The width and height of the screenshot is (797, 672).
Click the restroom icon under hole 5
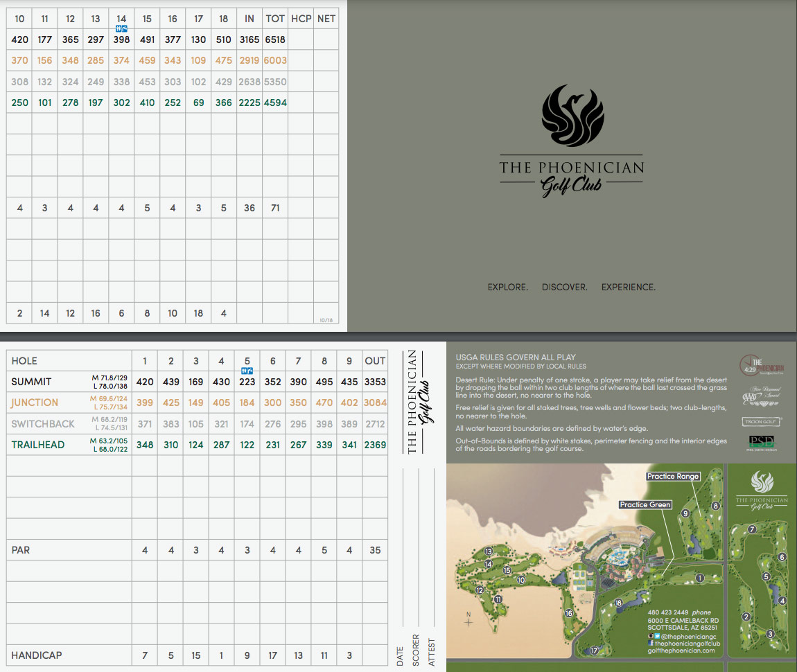point(247,371)
